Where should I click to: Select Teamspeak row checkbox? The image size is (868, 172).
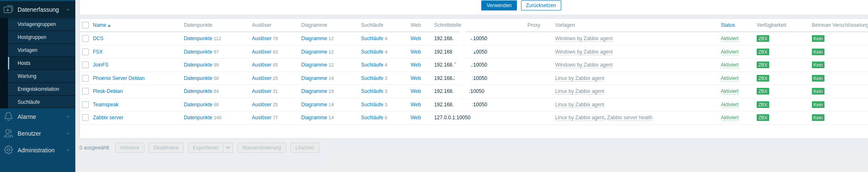tap(85, 105)
